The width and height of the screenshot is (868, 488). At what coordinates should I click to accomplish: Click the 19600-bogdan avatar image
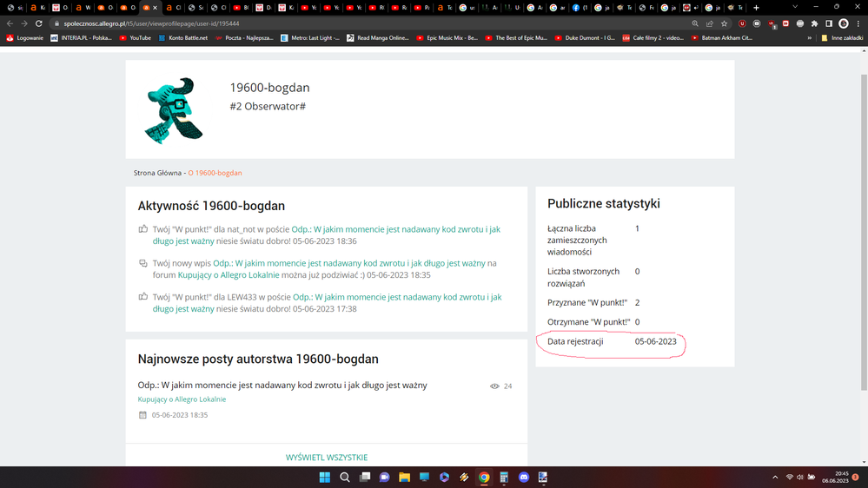[174, 110]
